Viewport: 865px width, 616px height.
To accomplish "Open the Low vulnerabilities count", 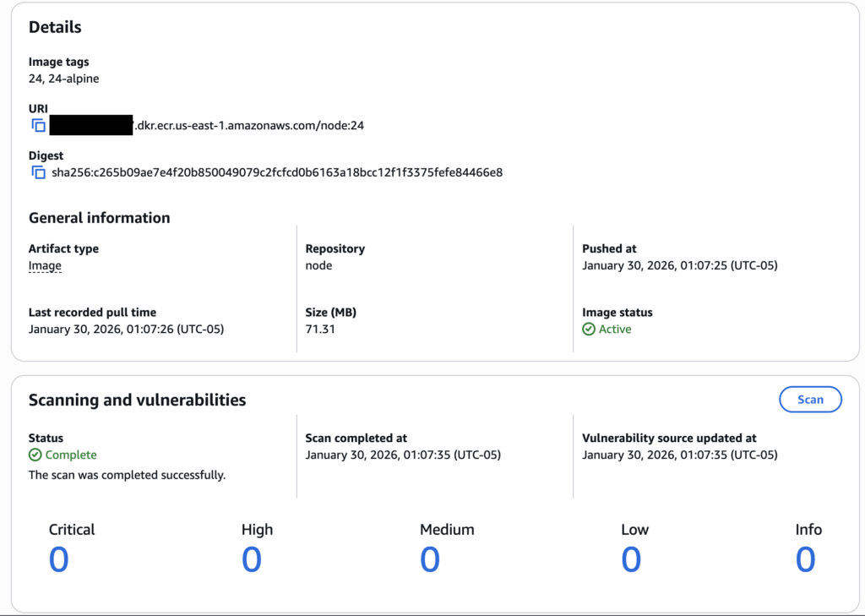I will point(631,559).
